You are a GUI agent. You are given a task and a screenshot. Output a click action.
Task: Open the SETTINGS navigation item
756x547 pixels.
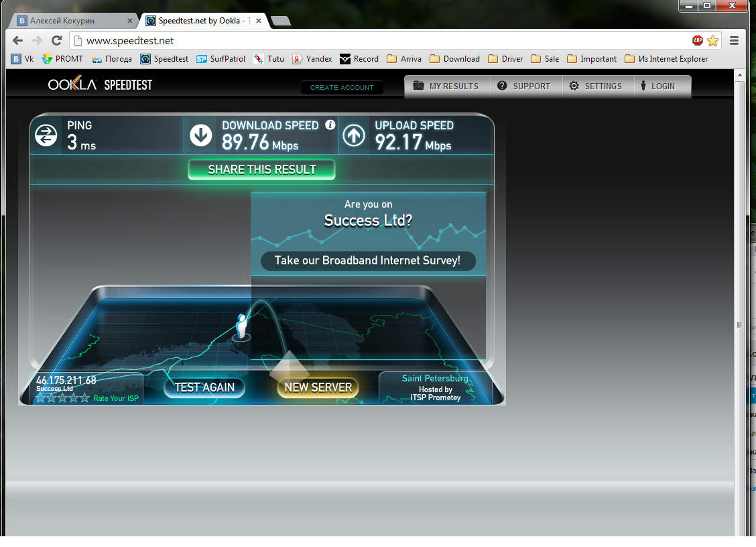(x=598, y=86)
